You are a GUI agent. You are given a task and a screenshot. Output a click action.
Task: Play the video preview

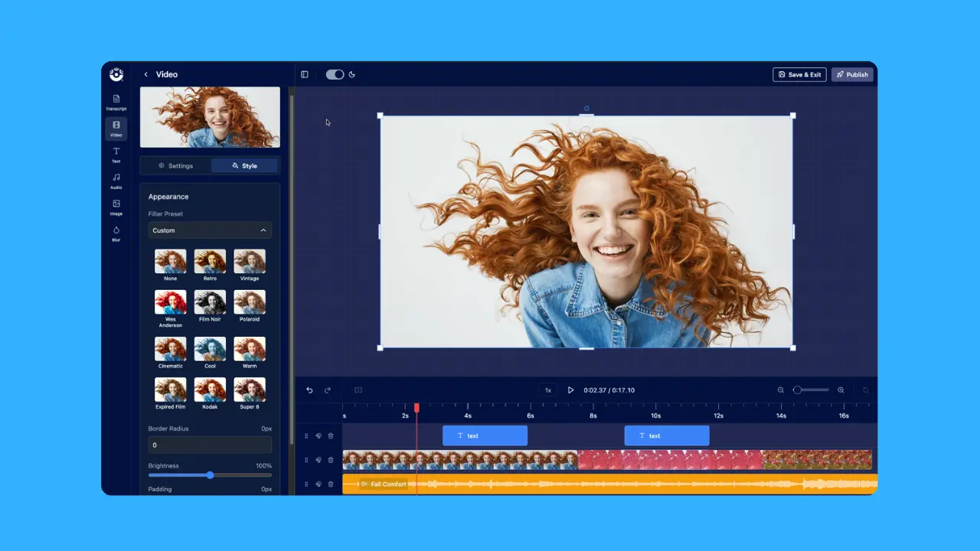(570, 390)
